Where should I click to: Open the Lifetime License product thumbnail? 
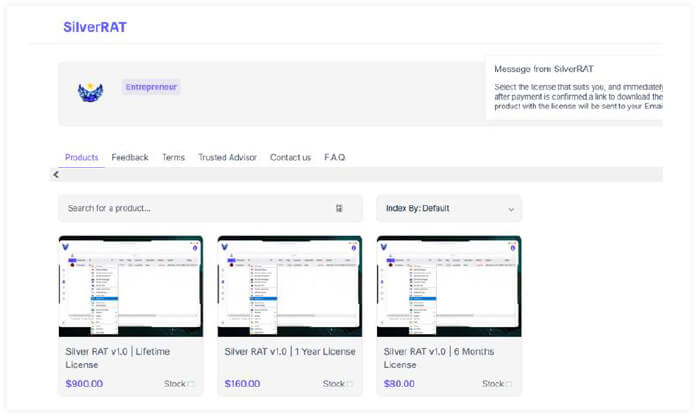point(131,286)
